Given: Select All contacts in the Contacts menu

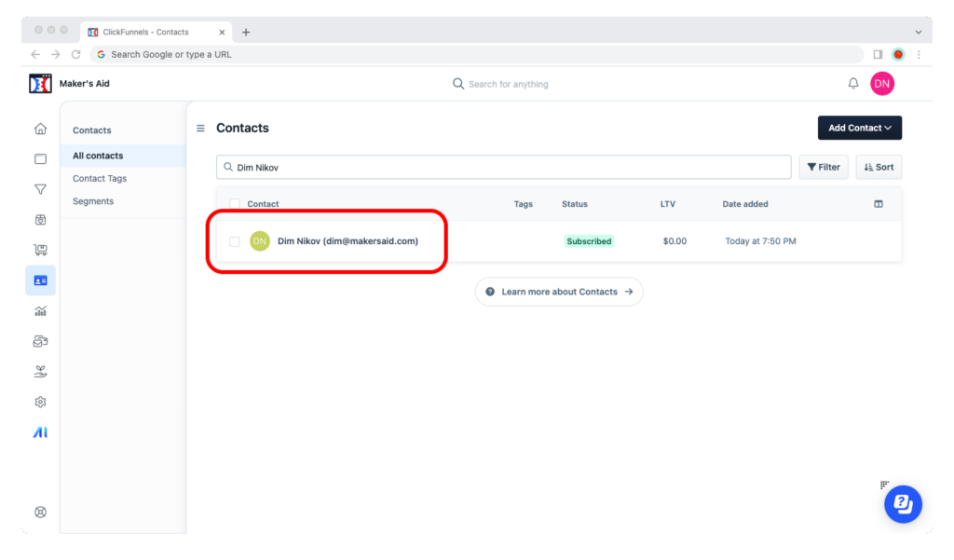Looking at the screenshot, I should [x=123, y=156].
